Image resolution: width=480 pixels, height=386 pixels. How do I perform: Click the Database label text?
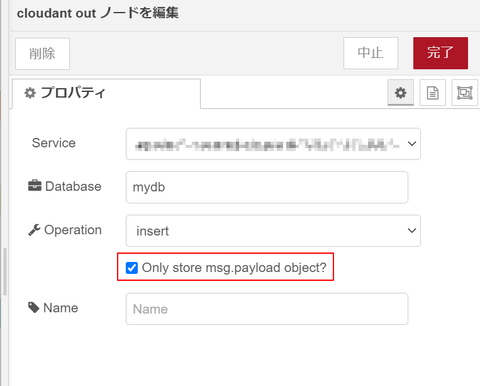73,186
